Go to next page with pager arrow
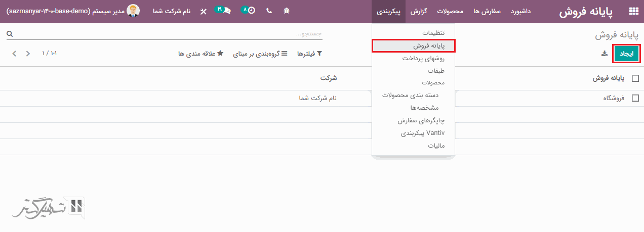This screenshot has width=644, height=232. point(14,54)
